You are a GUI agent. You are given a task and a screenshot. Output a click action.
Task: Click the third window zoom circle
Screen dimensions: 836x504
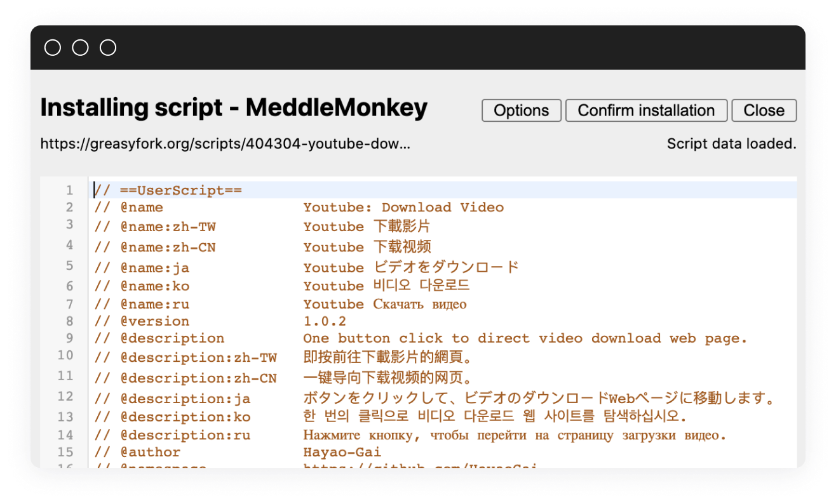pyautogui.click(x=109, y=48)
